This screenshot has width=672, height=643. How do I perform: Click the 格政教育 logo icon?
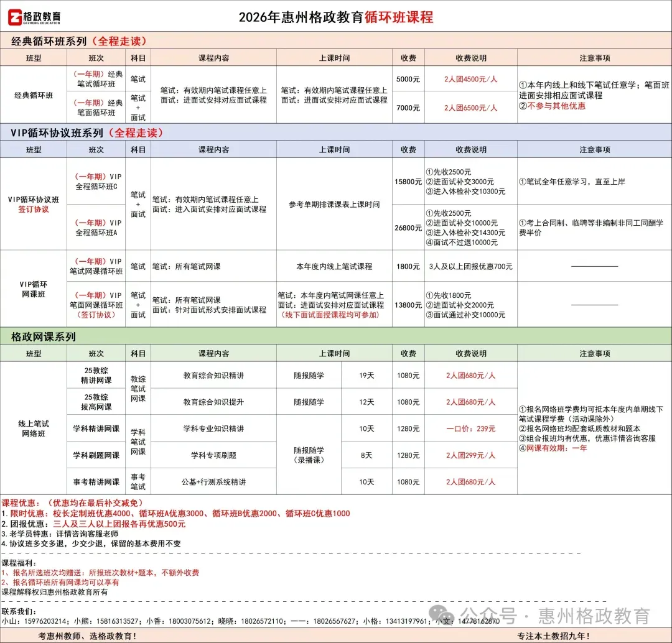point(16,17)
